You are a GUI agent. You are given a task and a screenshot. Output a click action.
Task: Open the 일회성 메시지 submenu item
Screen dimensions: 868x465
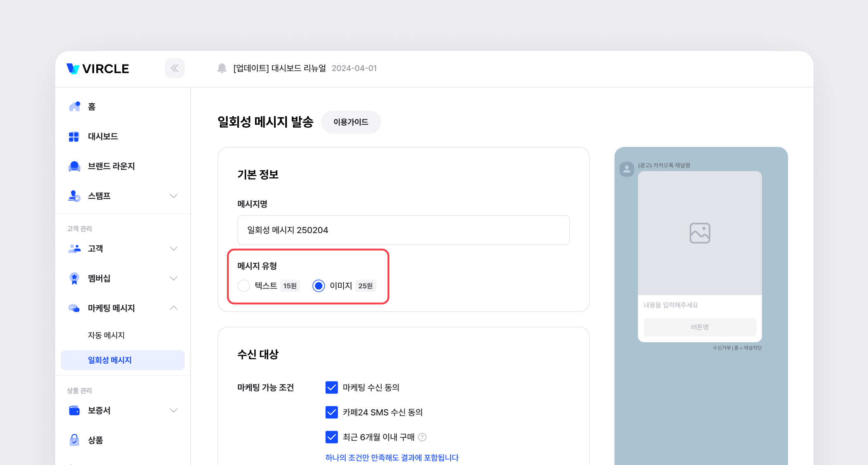pos(110,360)
